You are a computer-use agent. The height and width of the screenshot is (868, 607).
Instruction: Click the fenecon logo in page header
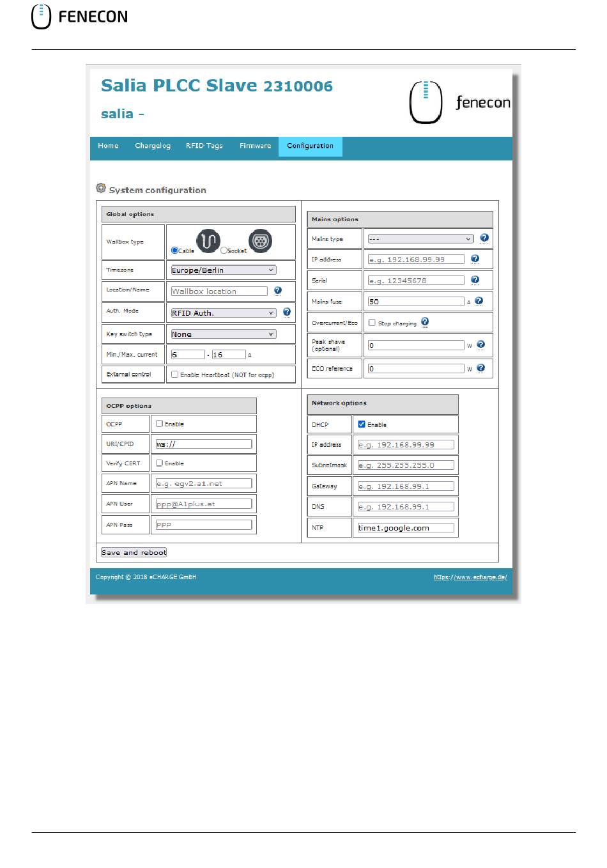(x=459, y=102)
